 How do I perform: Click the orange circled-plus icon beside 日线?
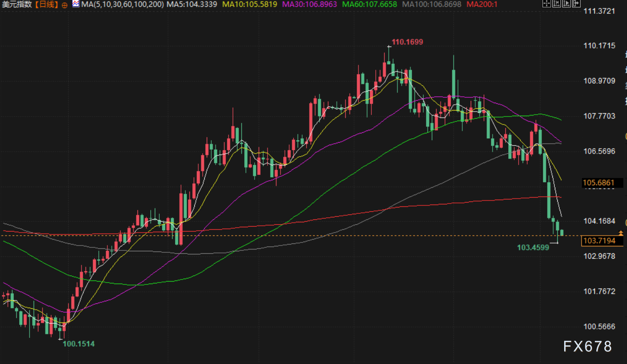pos(65,5)
